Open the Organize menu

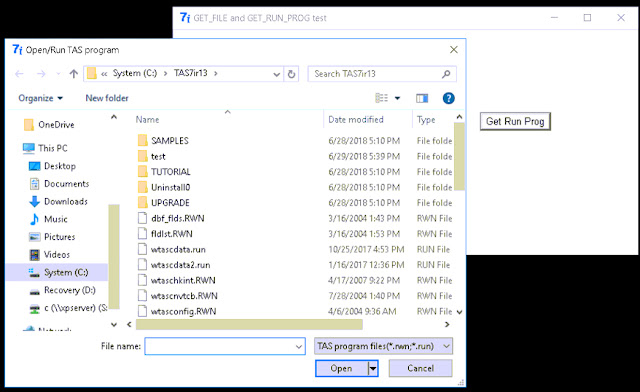tap(40, 98)
